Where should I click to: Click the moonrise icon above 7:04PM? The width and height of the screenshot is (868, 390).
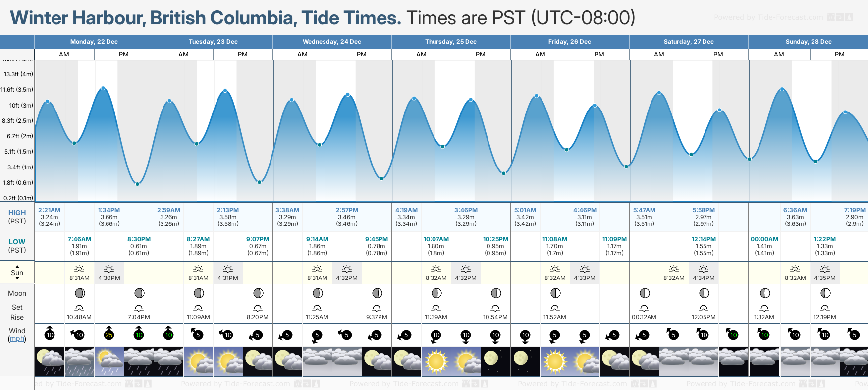pyautogui.click(x=139, y=308)
